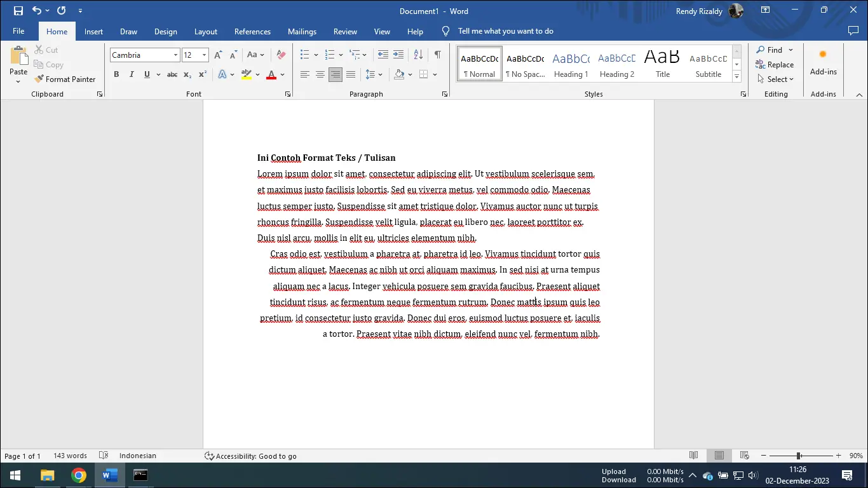Click the Increase Indent icon
The height and width of the screenshot is (488, 868).
(398, 55)
